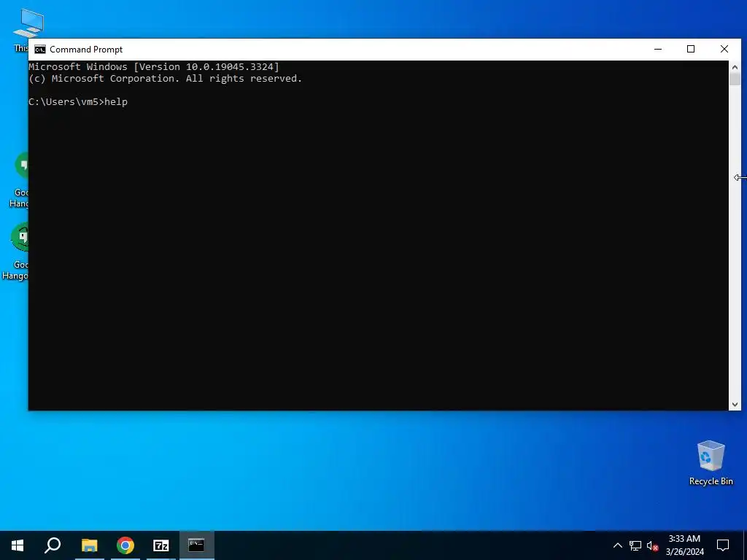
Task: Minimize the Command Prompt window
Action: tap(658, 49)
